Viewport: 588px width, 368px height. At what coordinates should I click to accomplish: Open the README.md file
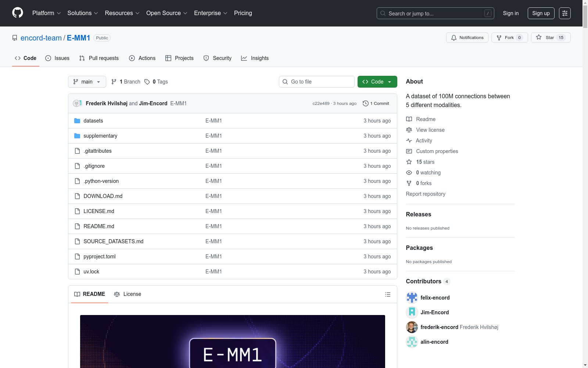99,226
